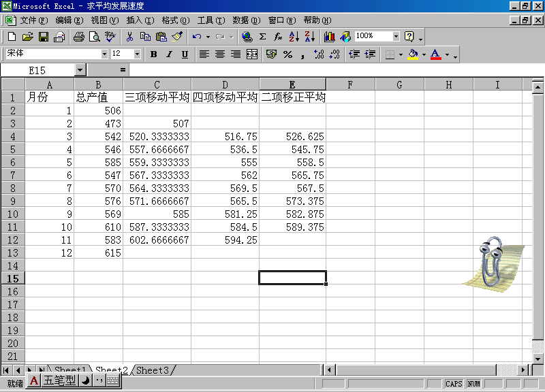Click the Save floppy disk icon
The width and height of the screenshot is (545, 392).
(44, 37)
